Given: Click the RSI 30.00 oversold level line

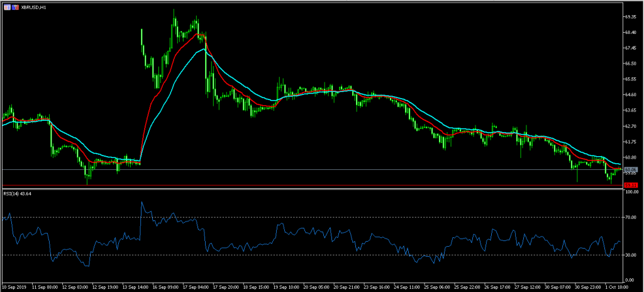Looking at the screenshot, I should click(x=314, y=255).
